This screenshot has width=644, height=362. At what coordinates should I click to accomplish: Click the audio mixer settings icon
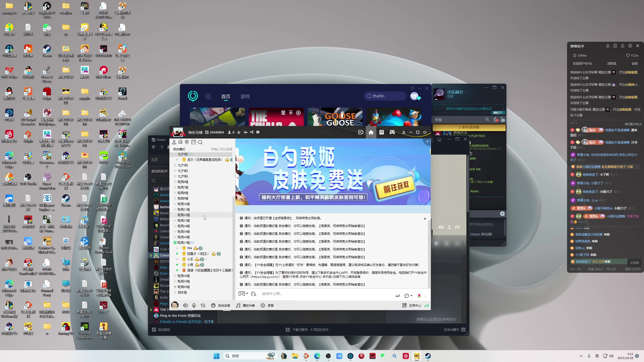pos(203,305)
